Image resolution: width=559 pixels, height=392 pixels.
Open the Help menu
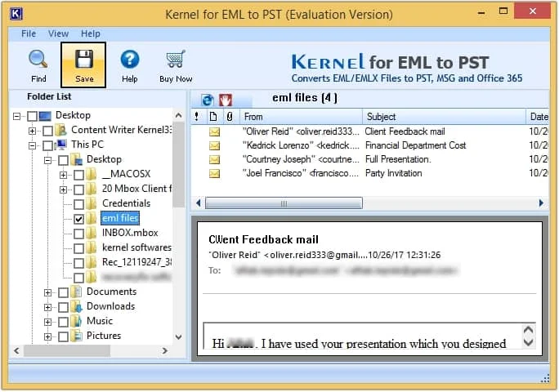pyautogui.click(x=91, y=33)
